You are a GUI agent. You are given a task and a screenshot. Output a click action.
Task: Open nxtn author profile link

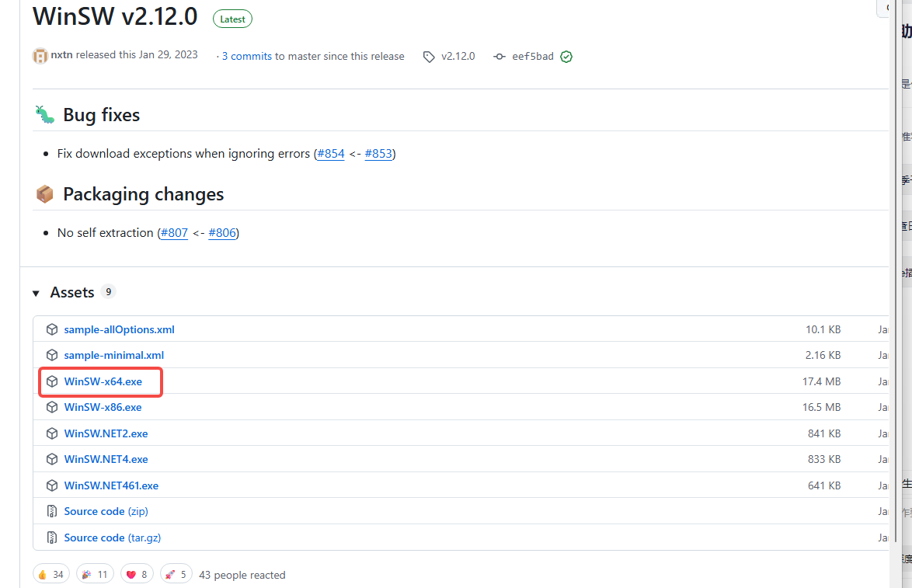click(61, 54)
